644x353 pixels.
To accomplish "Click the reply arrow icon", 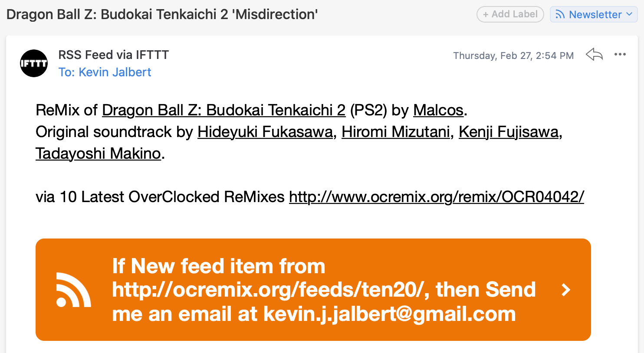I will click(x=594, y=55).
